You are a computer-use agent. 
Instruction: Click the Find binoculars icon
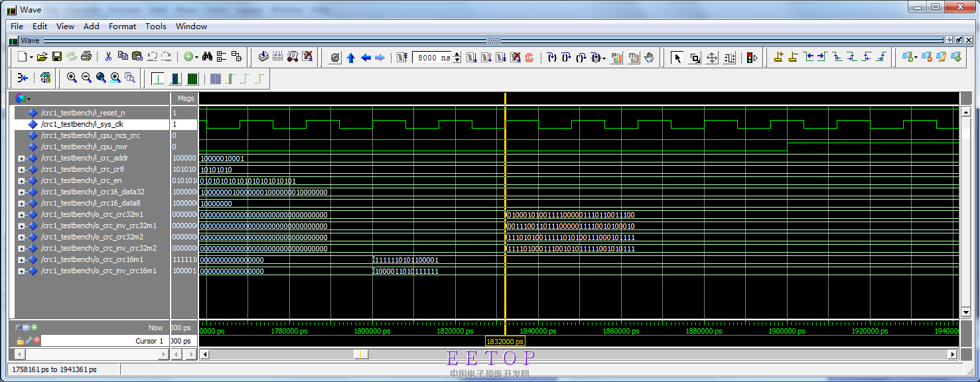[x=207, y=57]
